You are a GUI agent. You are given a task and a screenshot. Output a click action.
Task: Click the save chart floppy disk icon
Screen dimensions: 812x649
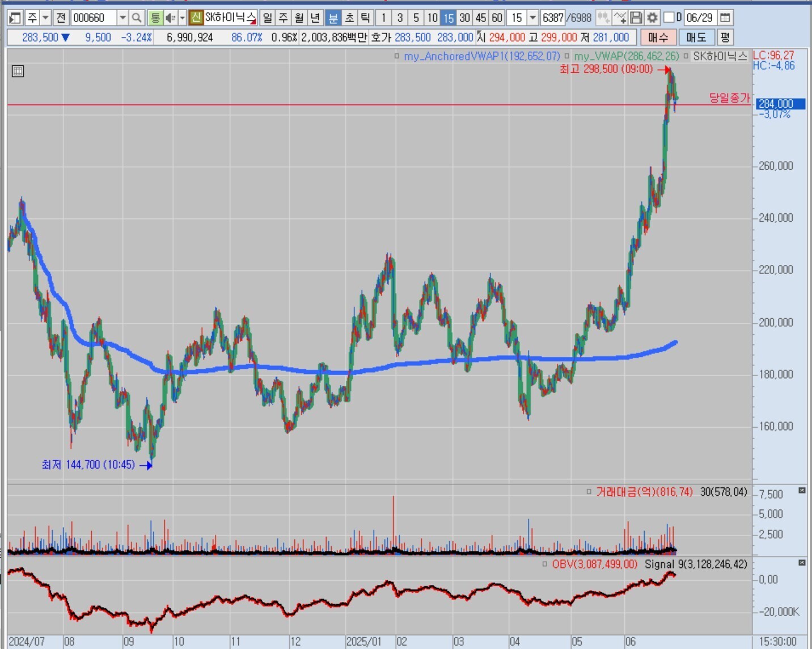point(636,18)
